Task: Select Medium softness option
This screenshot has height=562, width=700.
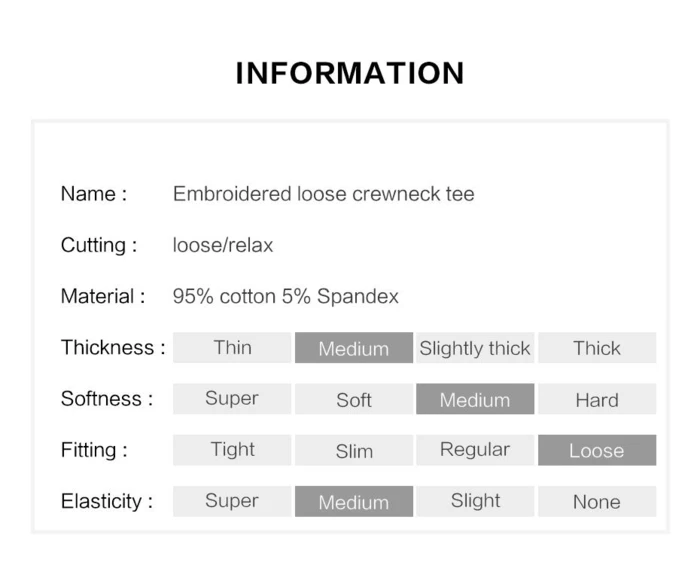Action: [475, 399]
